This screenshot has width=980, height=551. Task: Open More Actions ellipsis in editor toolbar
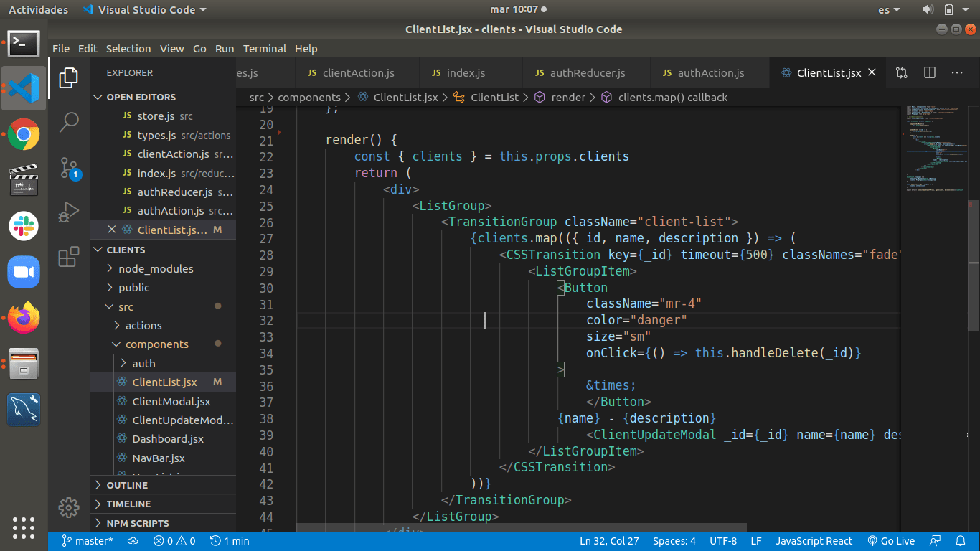pos(957,72)
